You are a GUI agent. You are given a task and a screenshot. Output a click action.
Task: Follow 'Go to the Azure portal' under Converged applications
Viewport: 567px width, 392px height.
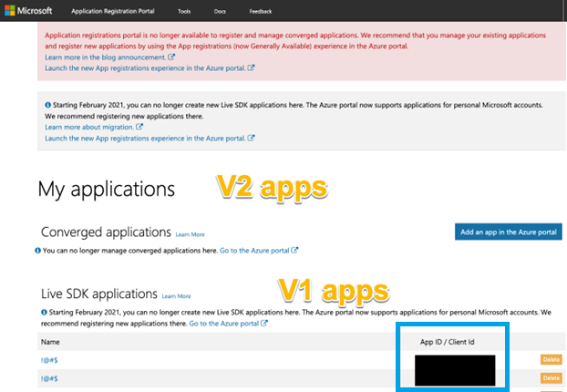point(254,251)
